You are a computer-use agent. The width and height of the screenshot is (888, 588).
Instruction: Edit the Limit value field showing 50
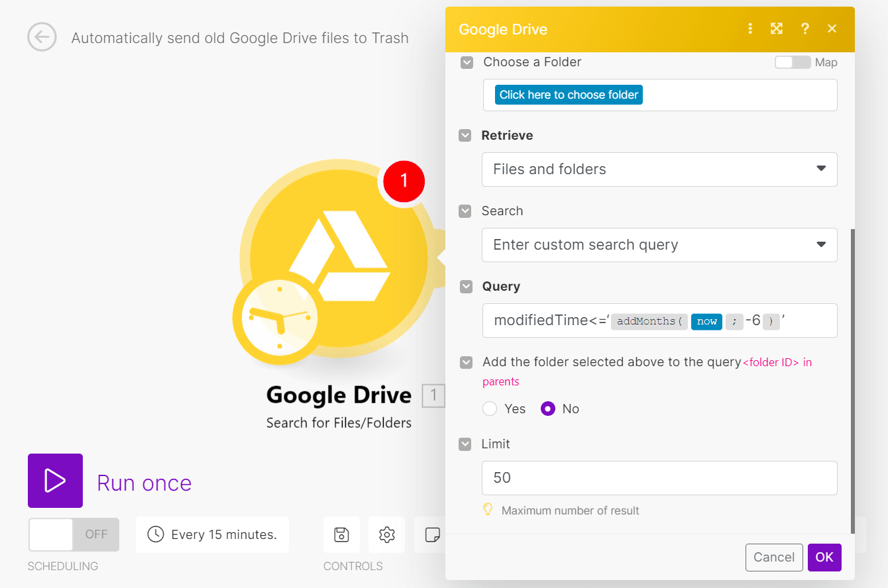tap(659, 477)
